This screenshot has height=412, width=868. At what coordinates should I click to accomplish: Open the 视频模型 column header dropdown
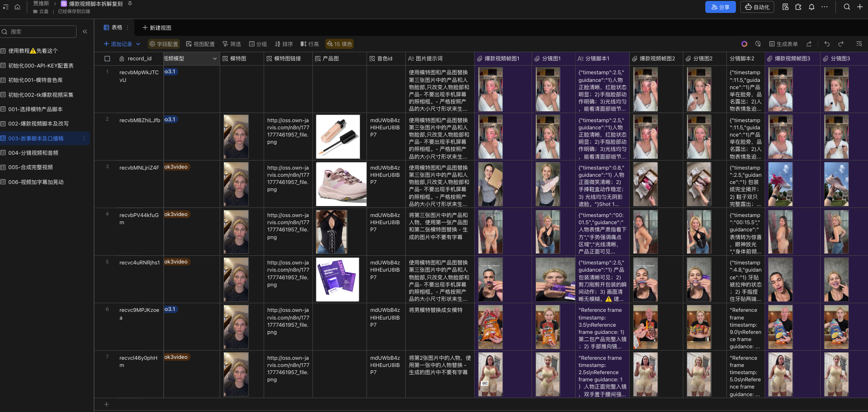pos(214,58)
